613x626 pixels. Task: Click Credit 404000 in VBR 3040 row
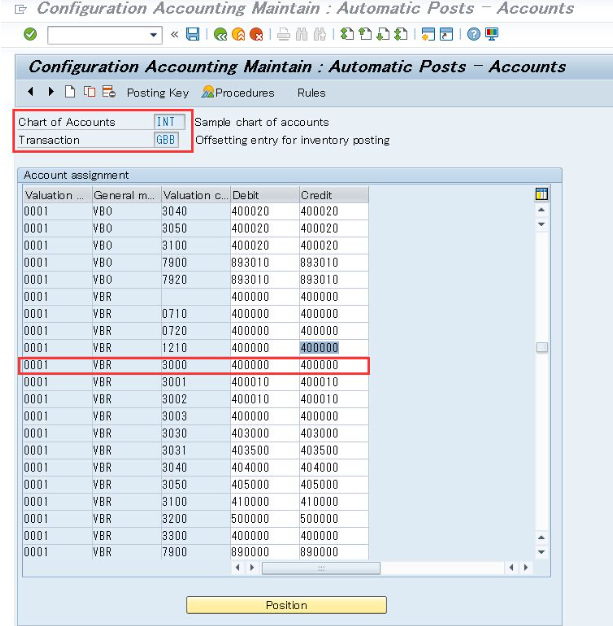point(334,468)
